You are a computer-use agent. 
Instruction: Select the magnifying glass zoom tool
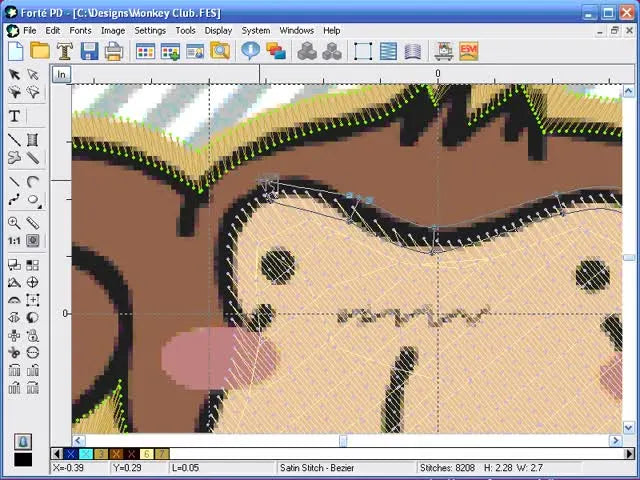click(x=14, y=223)
